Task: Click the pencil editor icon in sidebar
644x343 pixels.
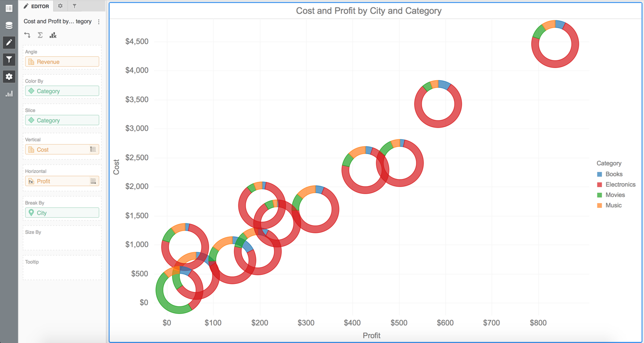Action: (x=9, y=43)
